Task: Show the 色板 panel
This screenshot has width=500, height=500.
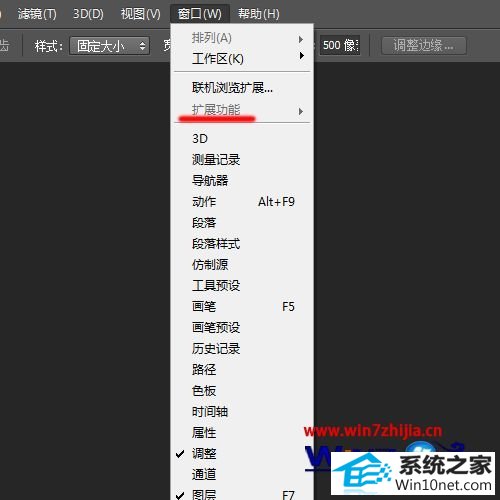Action: [x=242, y=391]
